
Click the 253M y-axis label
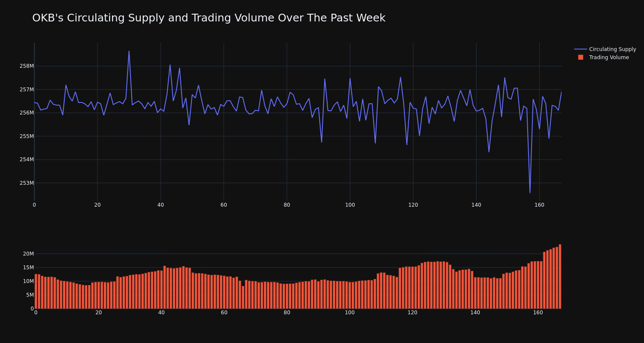(x=27, y=183)
